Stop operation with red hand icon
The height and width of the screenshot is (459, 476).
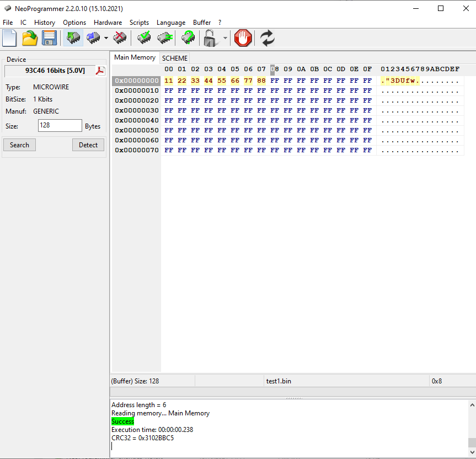coord(243,38)
